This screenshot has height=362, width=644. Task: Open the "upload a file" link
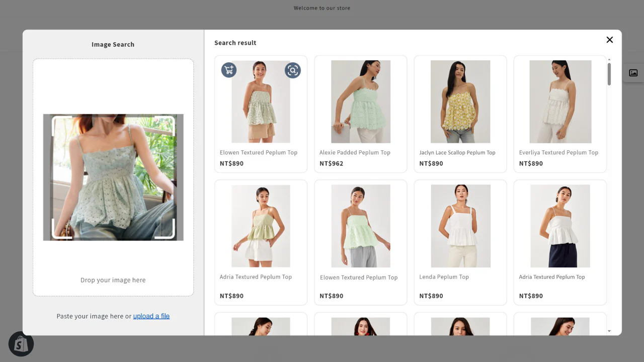point(151,316)
